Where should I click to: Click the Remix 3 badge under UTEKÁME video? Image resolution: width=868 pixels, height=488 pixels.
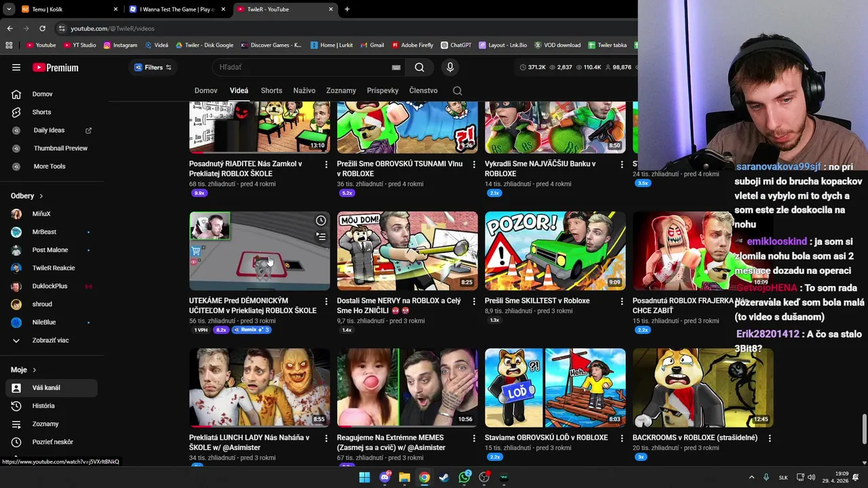(x=251, y=330)
